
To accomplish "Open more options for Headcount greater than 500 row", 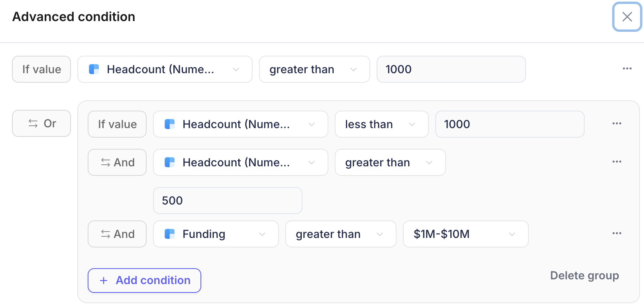I will coord(617,162).
